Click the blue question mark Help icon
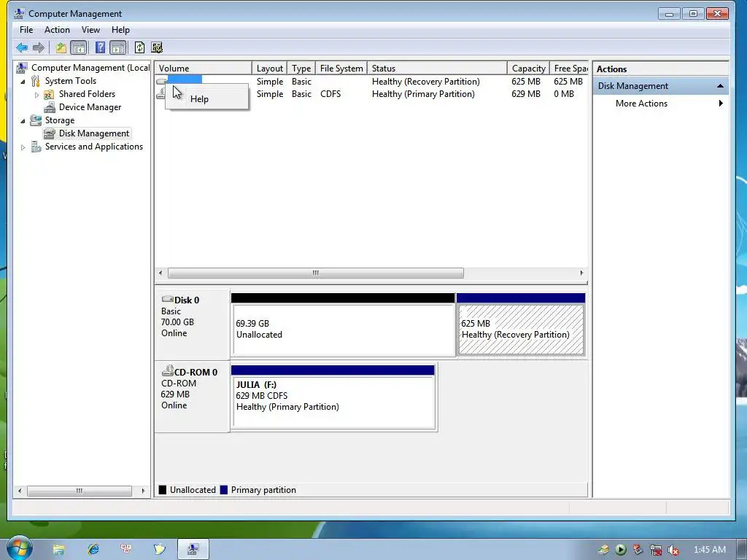Image resolution: width=747 pixels, height=560 pixels. [100, 47]
